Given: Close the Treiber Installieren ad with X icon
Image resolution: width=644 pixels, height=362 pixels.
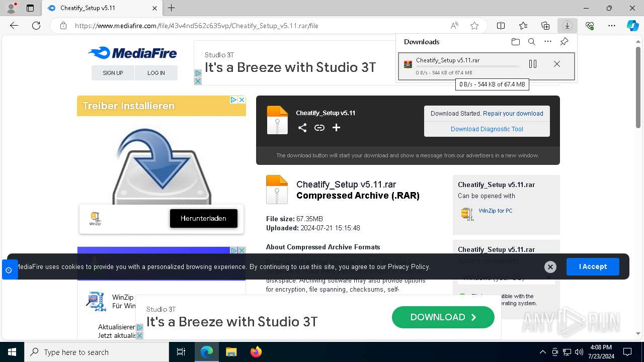Looking at the screenshot, I should coord(242,100).
